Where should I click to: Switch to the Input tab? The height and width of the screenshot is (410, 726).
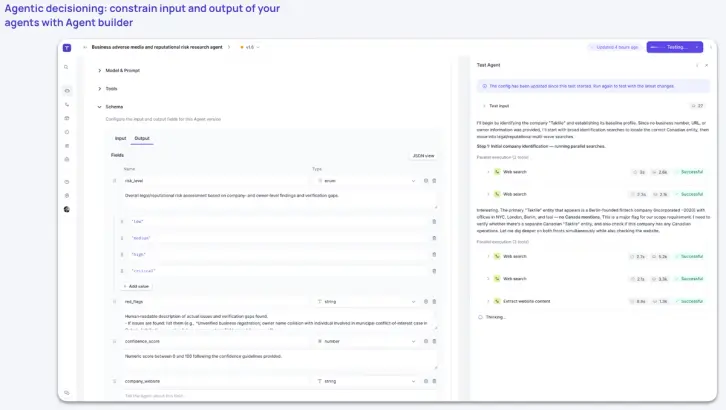pos(120,138)
